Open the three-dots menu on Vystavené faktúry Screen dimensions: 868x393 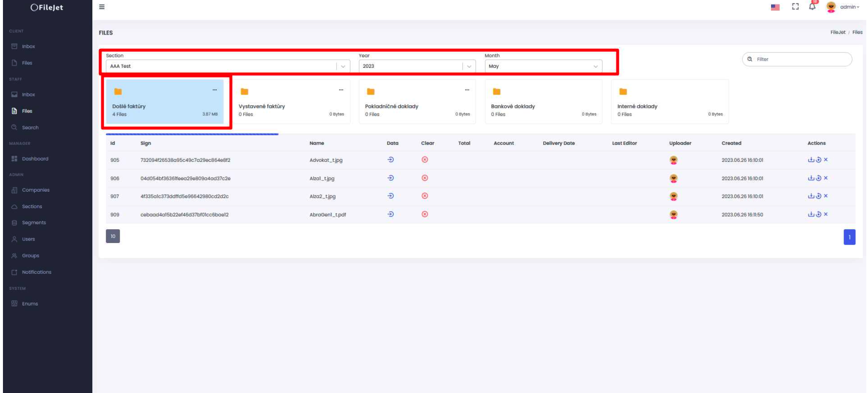click(x=341, y=90)
